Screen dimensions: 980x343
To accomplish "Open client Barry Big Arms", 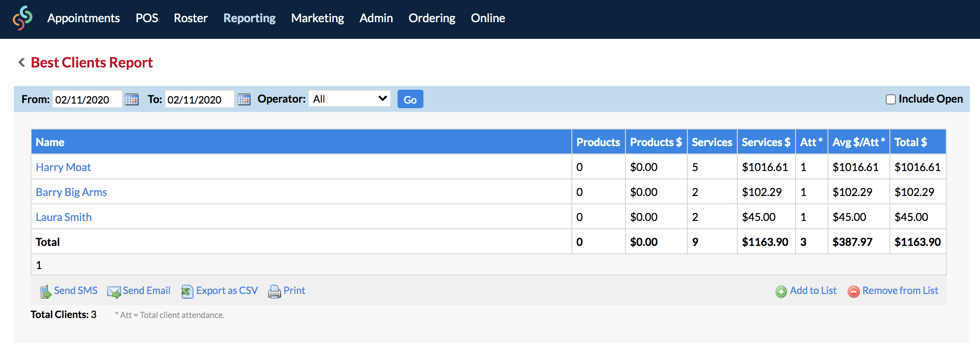I will coord(71,192).
